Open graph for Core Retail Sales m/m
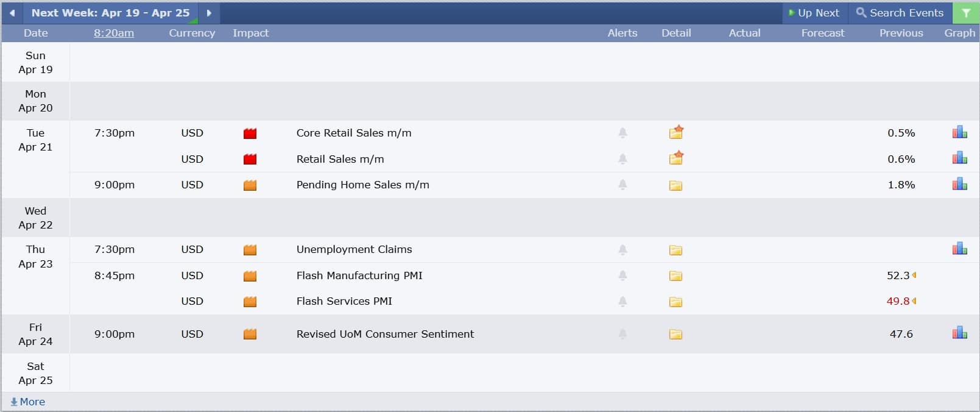980x412 pixels. [x=959, y=132]
